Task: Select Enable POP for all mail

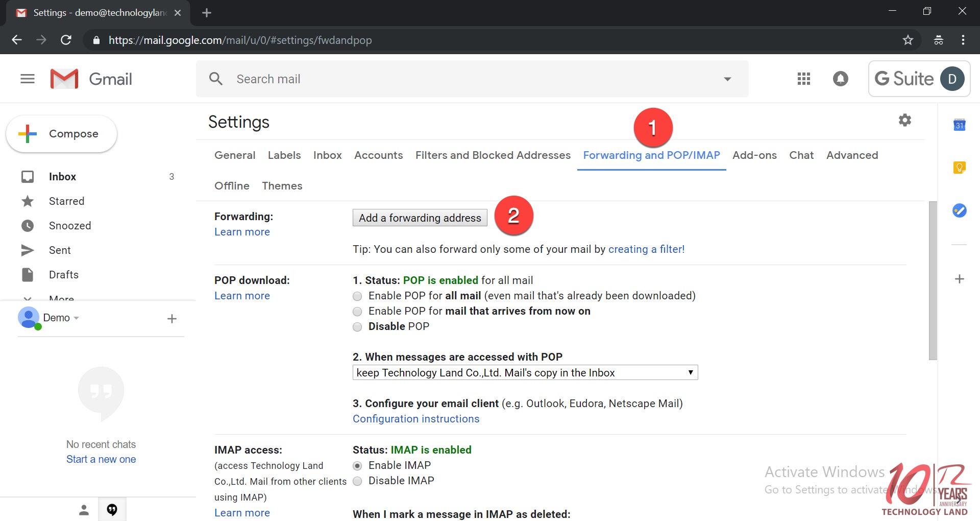Action: pos(357,296)
